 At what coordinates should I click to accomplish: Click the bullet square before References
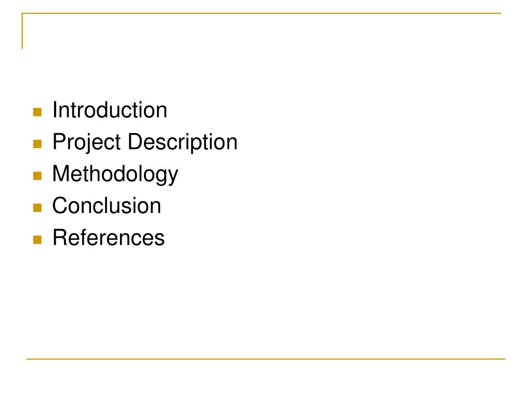[37, 240]
